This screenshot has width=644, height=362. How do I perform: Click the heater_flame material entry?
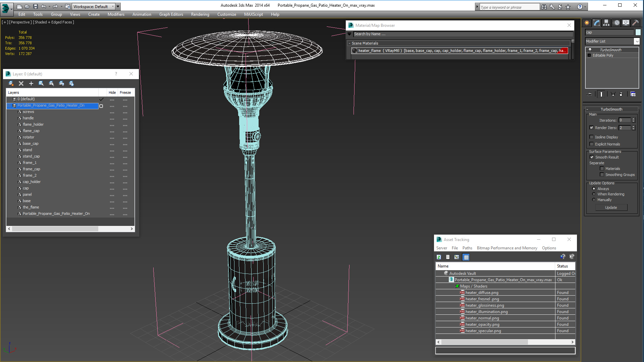[x=460, y=51]
